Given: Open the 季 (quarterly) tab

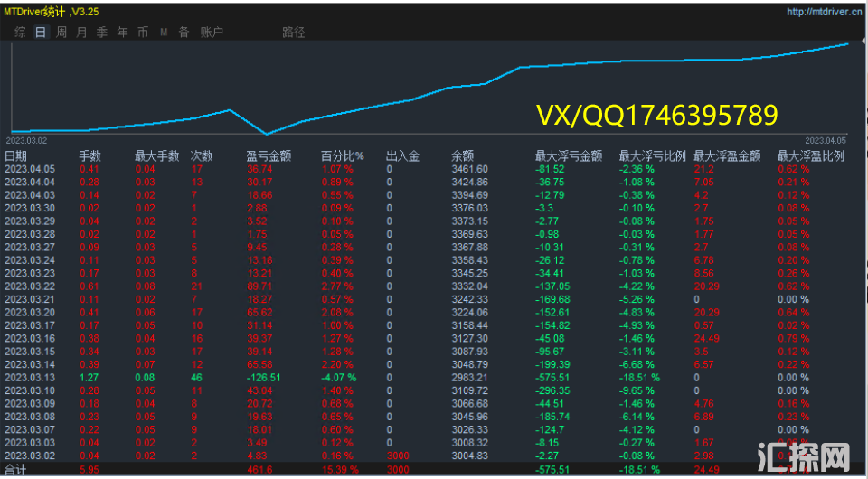Looking at the screenshot, I should tap(101, 33).
